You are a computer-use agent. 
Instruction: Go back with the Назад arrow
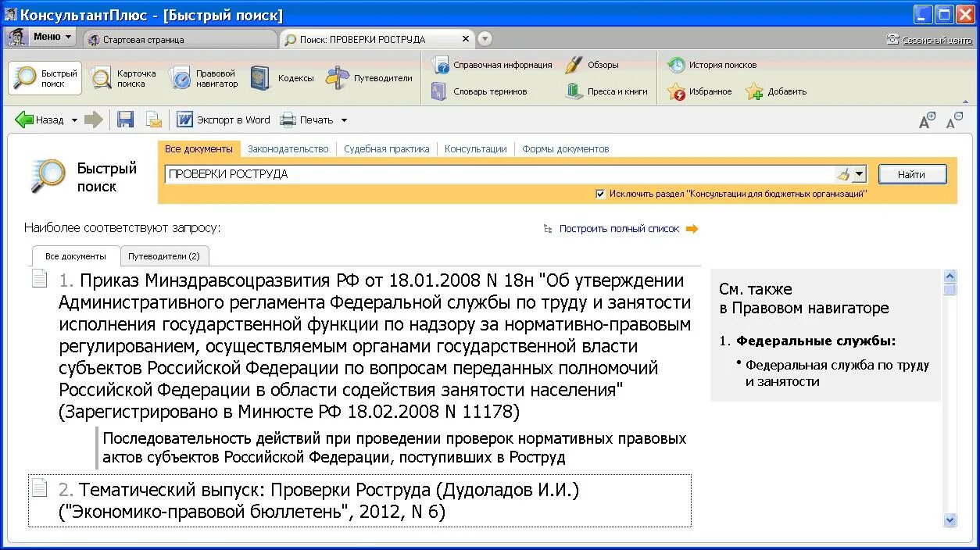click(x=40, y=120)
